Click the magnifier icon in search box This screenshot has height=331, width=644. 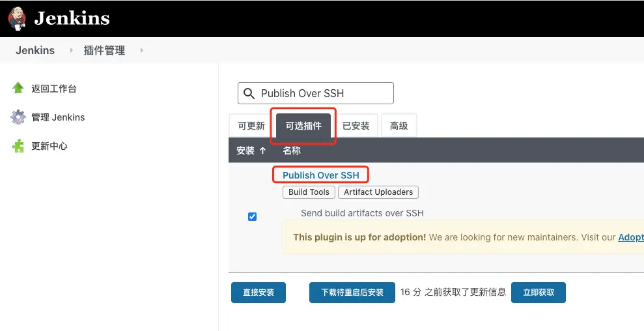point(249,93)
